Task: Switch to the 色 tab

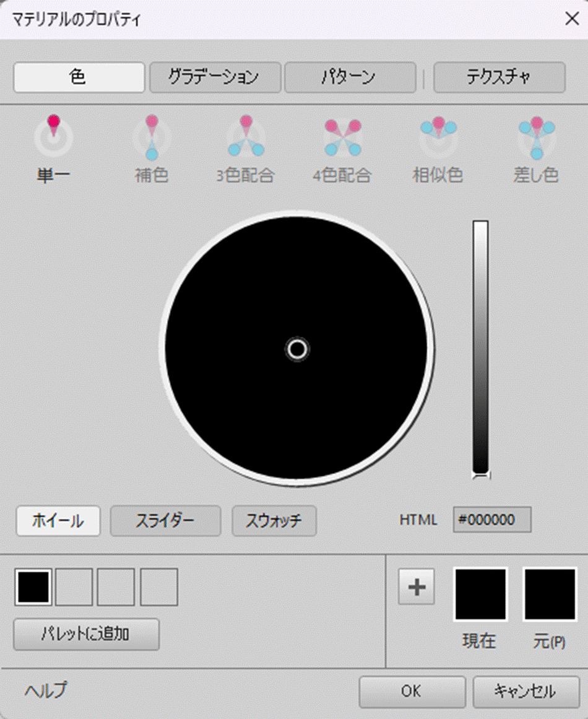Action: point(79,77)
